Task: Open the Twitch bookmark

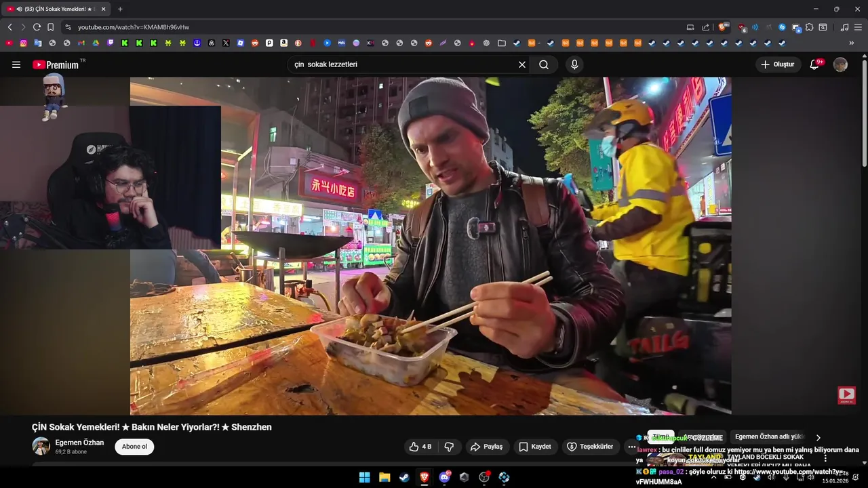Action: coord(111,43)
